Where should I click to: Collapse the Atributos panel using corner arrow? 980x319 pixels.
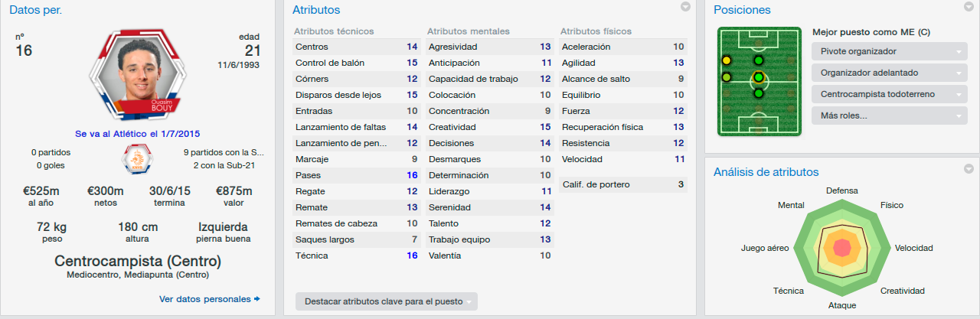tap(686, 7)
